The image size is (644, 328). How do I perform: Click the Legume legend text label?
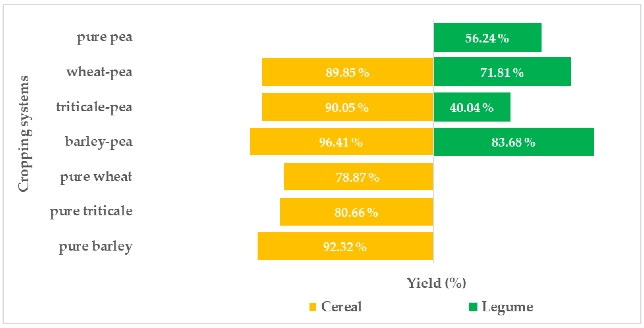[507, 307]
